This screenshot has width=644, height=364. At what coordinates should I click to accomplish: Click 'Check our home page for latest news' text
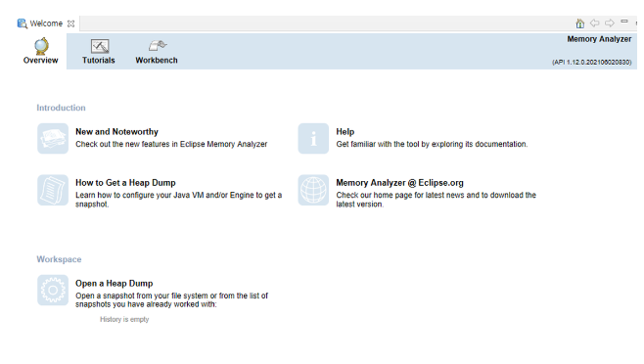coord(437,200)
